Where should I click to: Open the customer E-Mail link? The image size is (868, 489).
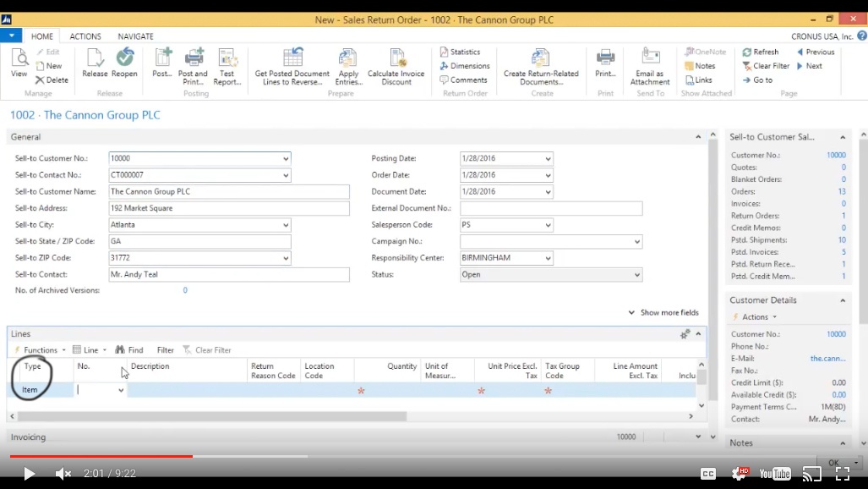[x=827, y=359]
